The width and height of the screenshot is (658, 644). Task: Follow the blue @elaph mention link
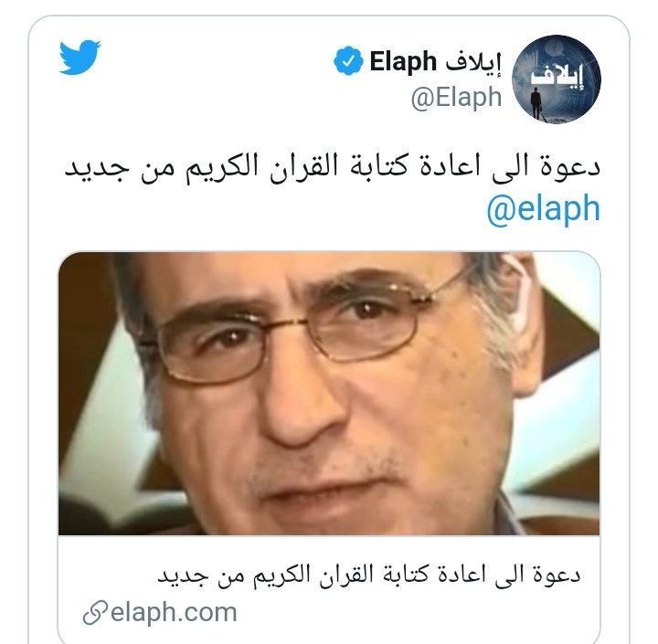pos(544,208)
